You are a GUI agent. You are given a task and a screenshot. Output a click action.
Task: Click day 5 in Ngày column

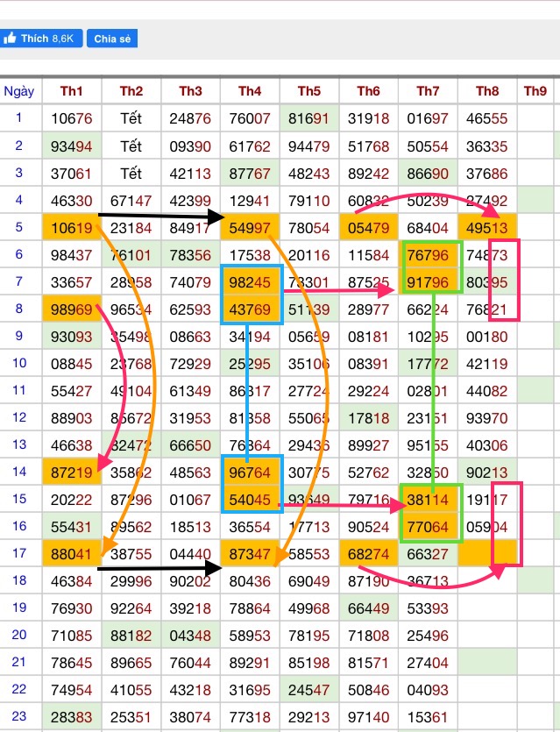(x=19, y=228)
